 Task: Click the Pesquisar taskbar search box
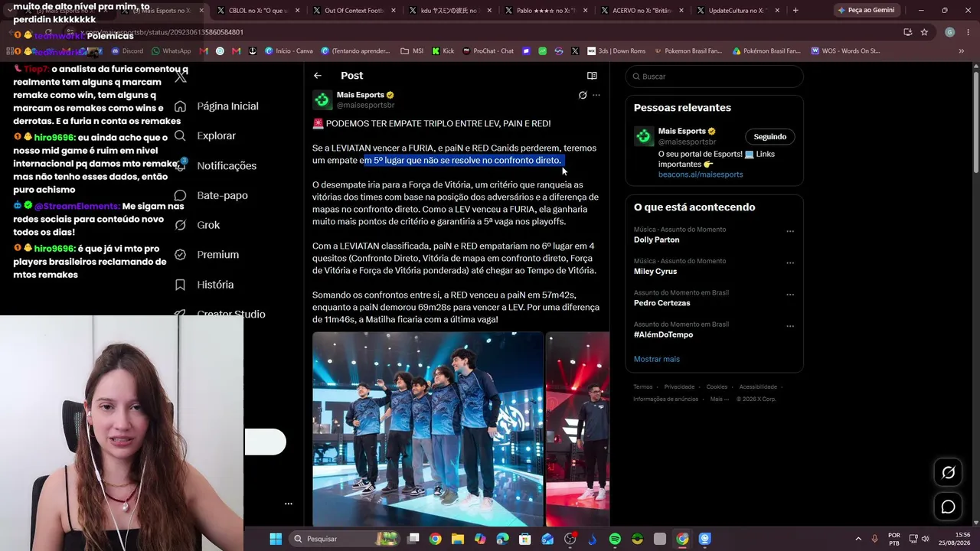[x=346, y=539]
